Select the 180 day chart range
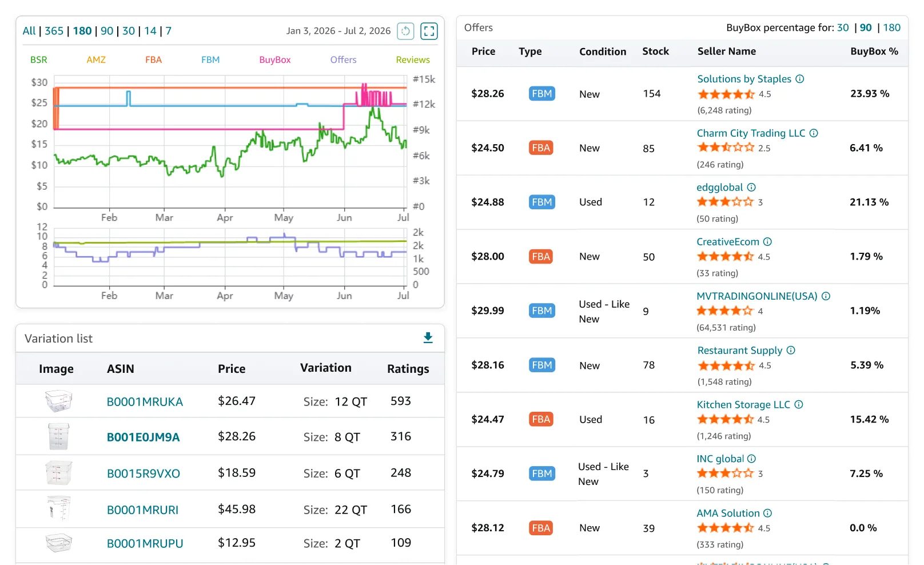924x565 pixels. (82, 31)
